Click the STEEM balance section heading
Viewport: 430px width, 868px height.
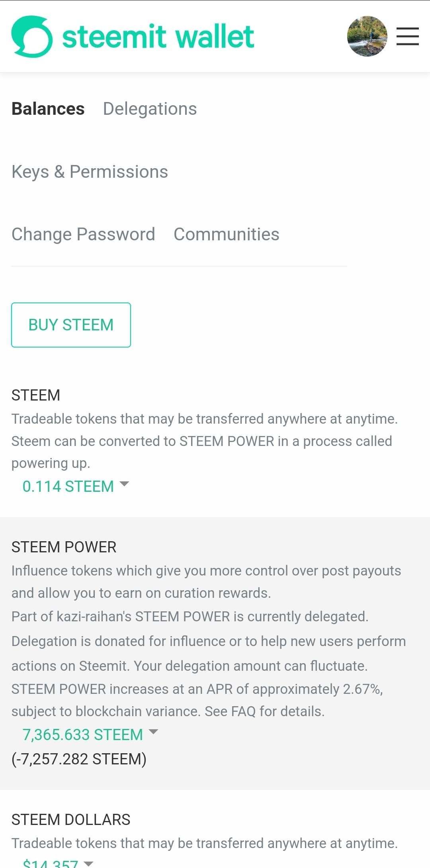tap(36, 395)
